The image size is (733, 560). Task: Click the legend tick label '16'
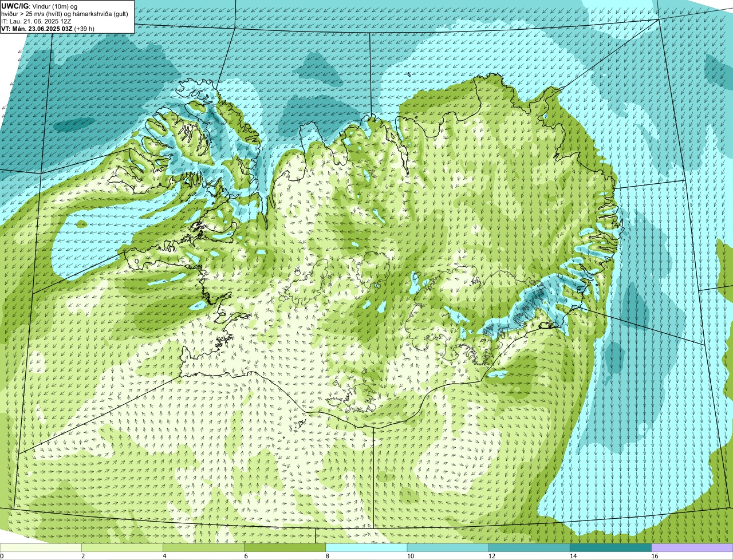click(x=654, y=556)
